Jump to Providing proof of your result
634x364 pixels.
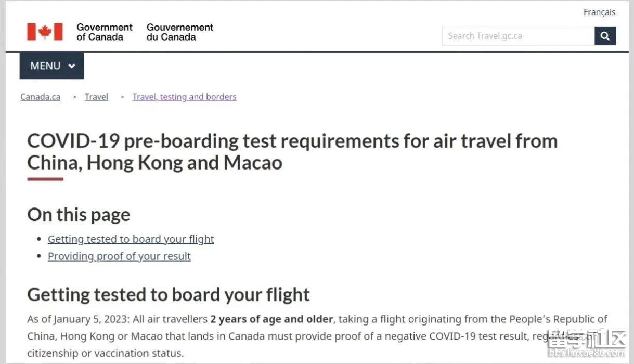tap(119, 256)
